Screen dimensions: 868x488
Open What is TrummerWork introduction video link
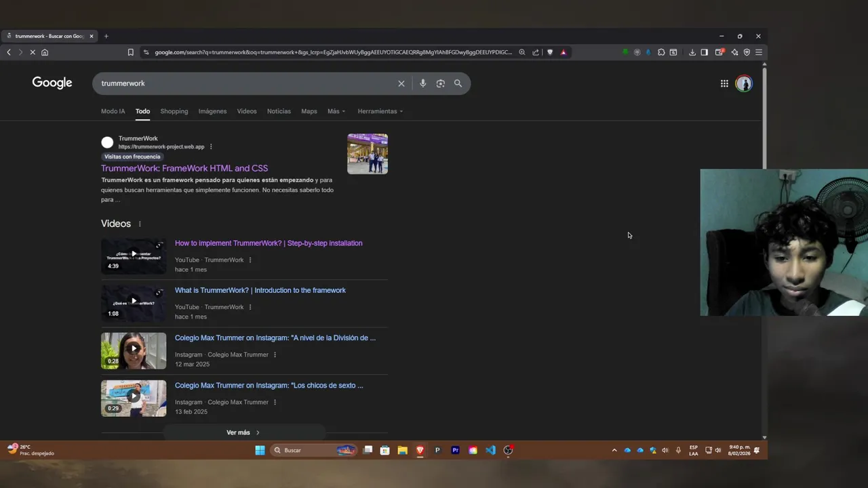tap(260, 290)
